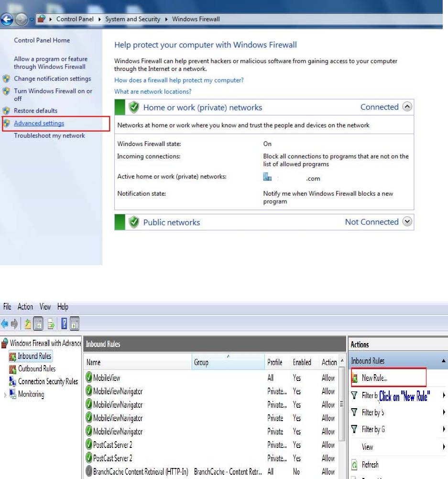This screenshot has width=448, height=479.
Task: Open the Control Panel Home link
Action: pyautogui.click(x=42, y=40)
